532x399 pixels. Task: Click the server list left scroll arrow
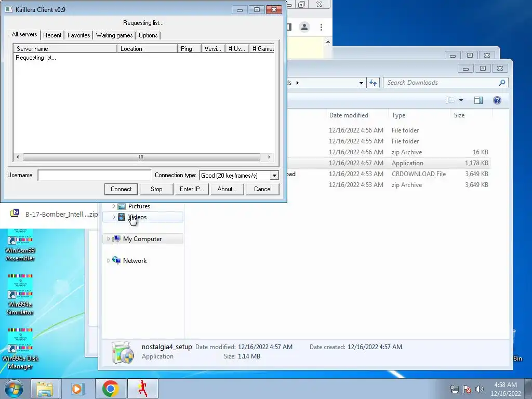pyautogui.click(x=18, y=157)
